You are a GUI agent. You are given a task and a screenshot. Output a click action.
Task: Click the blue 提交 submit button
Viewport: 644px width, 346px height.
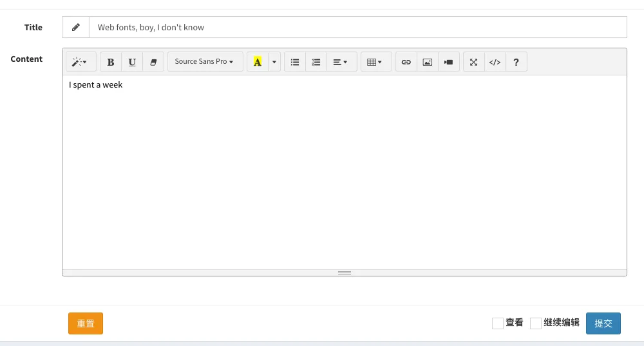(603, 323)
